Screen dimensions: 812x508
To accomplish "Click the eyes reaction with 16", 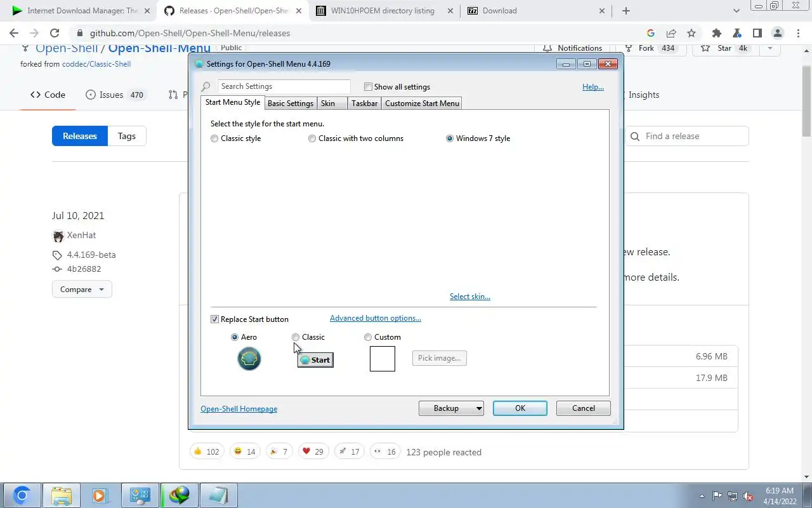I will click(x=385, y=451).
